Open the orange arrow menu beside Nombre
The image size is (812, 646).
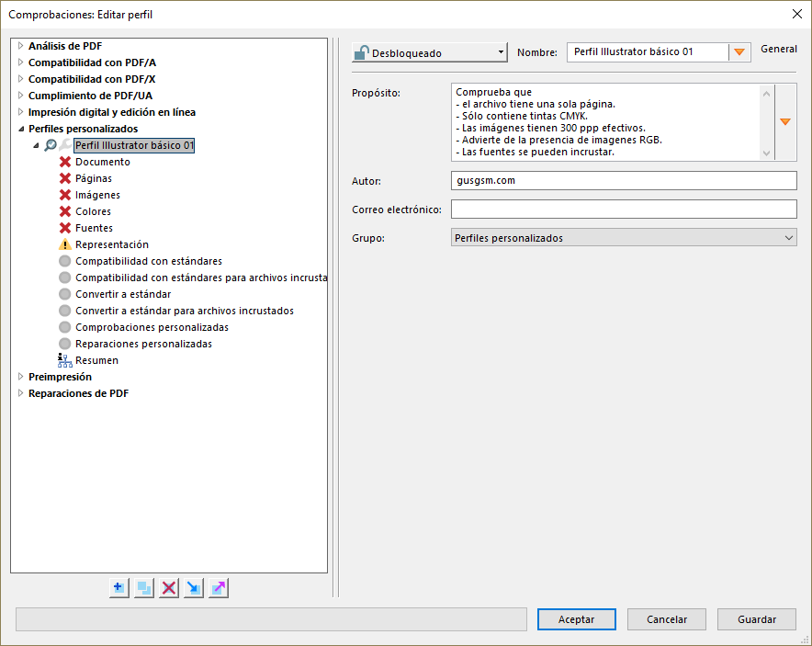click(739, 51)
